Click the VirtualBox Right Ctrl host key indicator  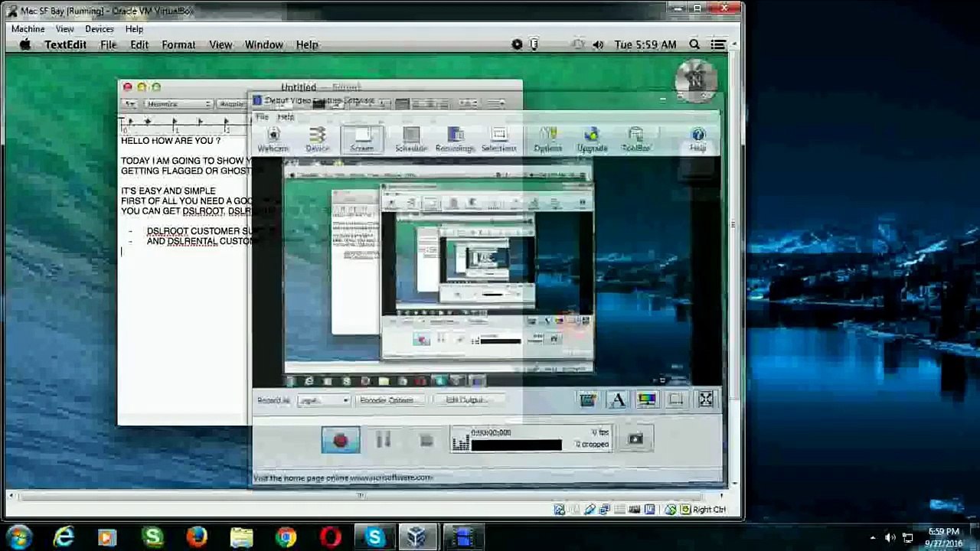(x=708, y=510)
